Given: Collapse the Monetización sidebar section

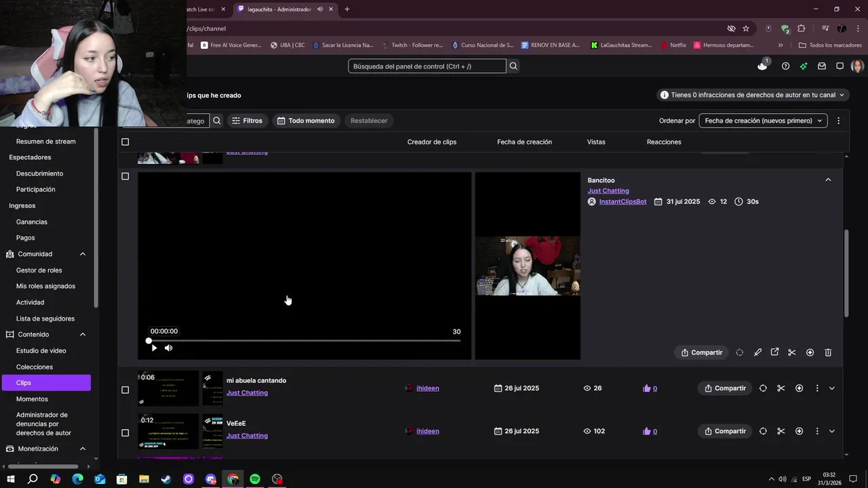Looking at the screenshot, I should pos(83,449).
